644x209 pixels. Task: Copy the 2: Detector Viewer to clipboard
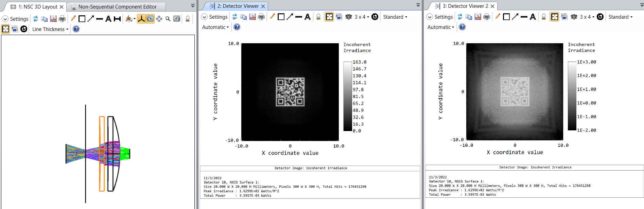click(244, 17)
